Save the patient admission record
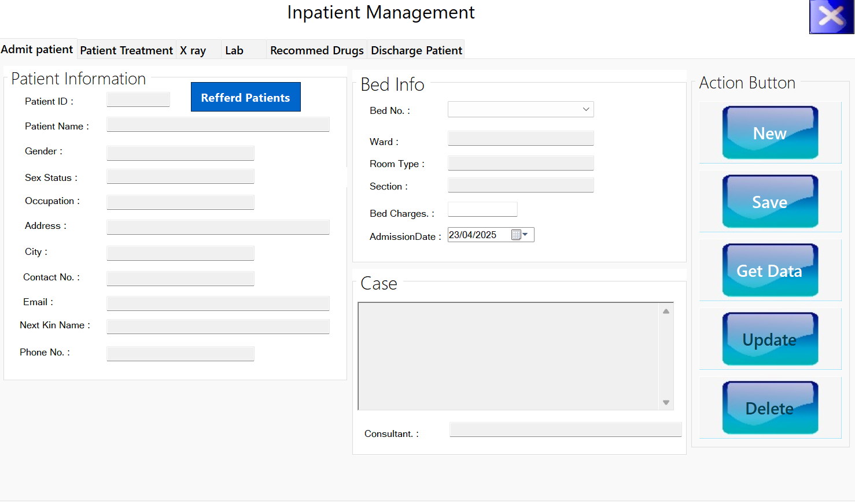This screenshot has height=504, width=855. [769, 201]
